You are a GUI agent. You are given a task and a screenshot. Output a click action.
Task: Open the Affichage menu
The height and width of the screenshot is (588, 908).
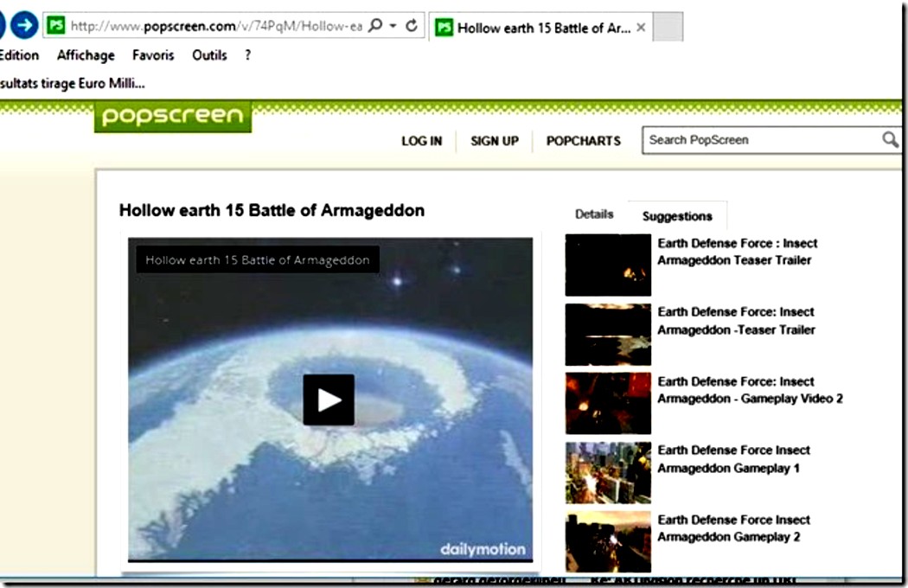coord(86,55)
